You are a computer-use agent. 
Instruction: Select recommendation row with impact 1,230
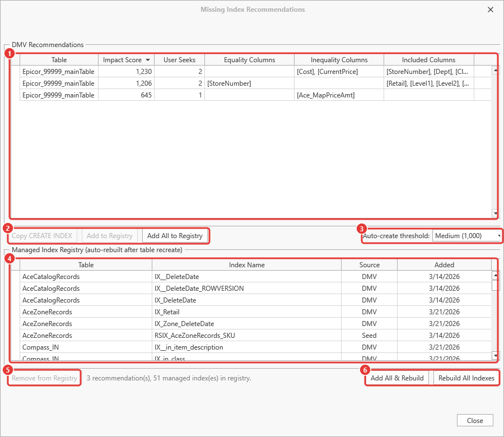(x=251, y=72)
